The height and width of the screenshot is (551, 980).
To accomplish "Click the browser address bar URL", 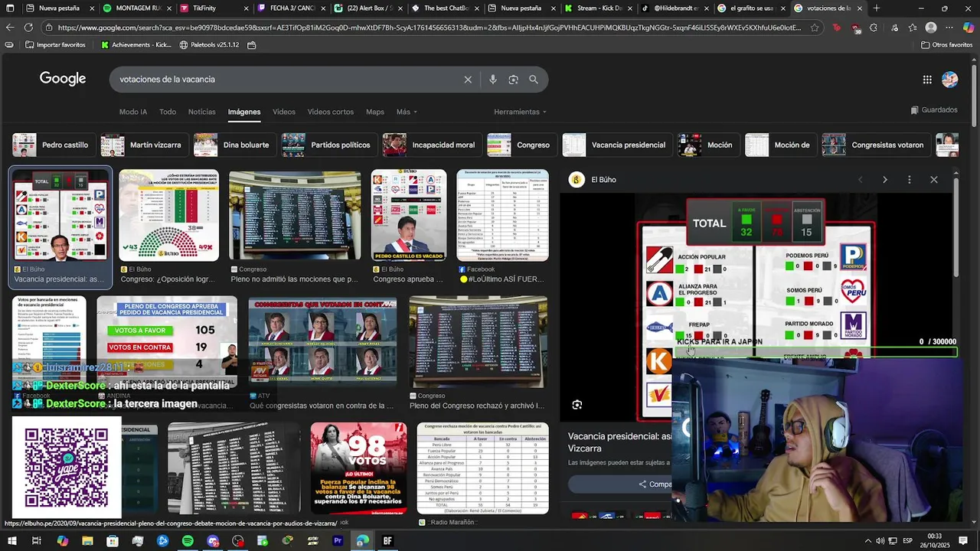I will [x=429, y=28].
